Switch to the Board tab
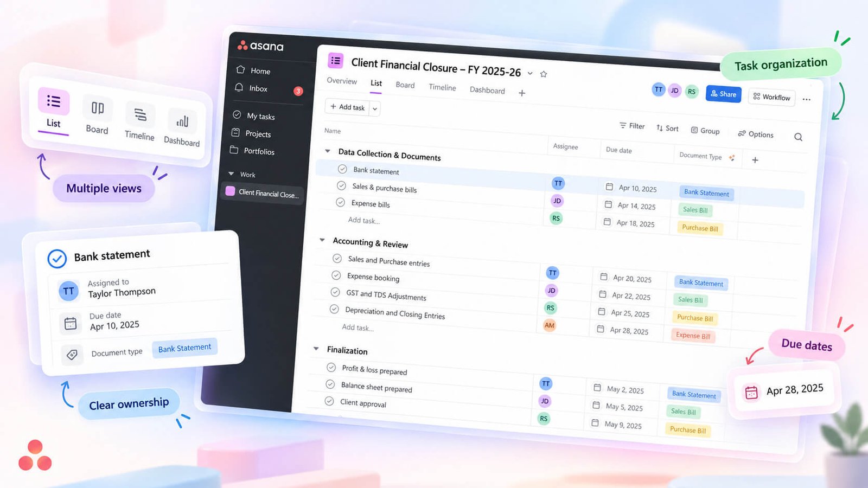The image size is (868, 488). click(405, 85)
